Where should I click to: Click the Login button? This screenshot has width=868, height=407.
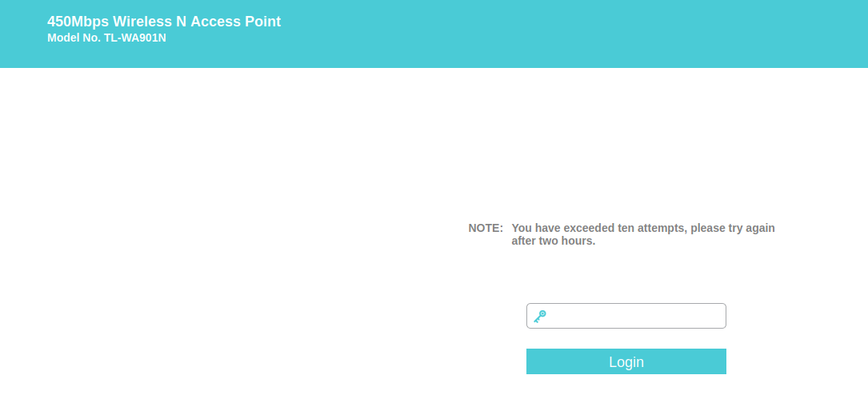pos(626,361)
